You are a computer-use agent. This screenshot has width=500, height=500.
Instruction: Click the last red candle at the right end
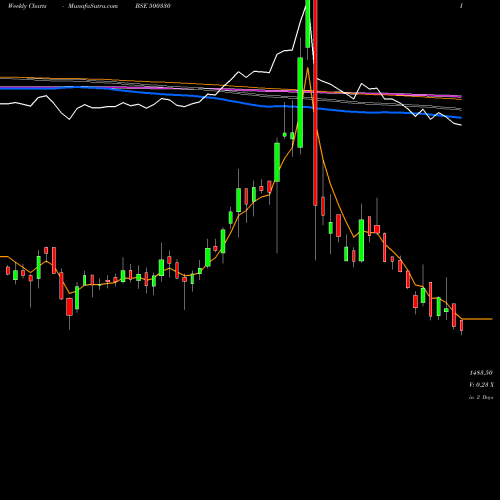point(462,325)
